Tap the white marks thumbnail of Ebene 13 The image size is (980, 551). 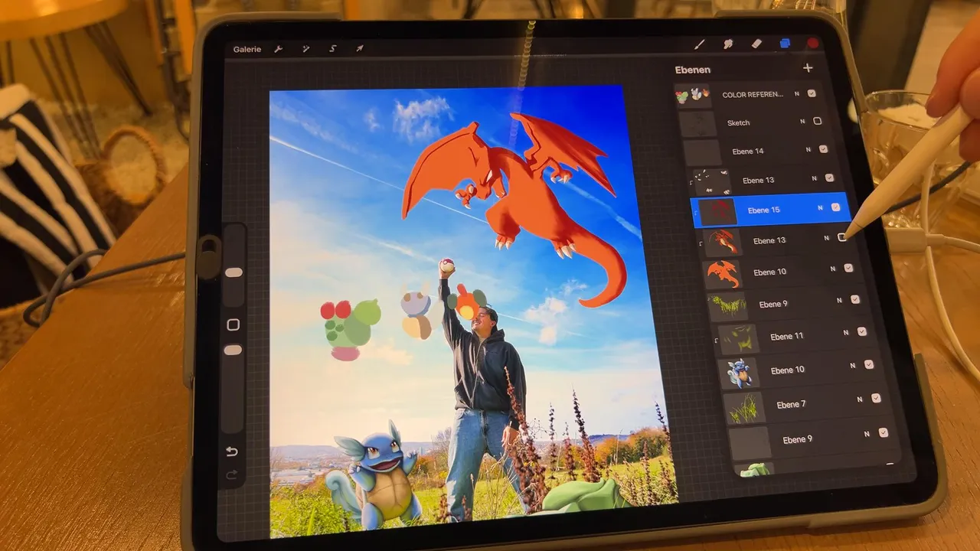click(712, 181)
